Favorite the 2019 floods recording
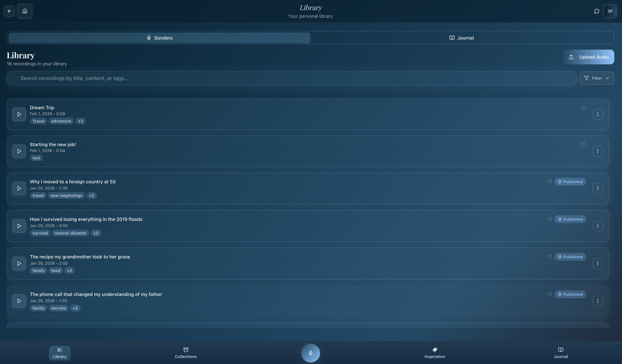This screenshot has height=364, width=622. coord(550,219)
